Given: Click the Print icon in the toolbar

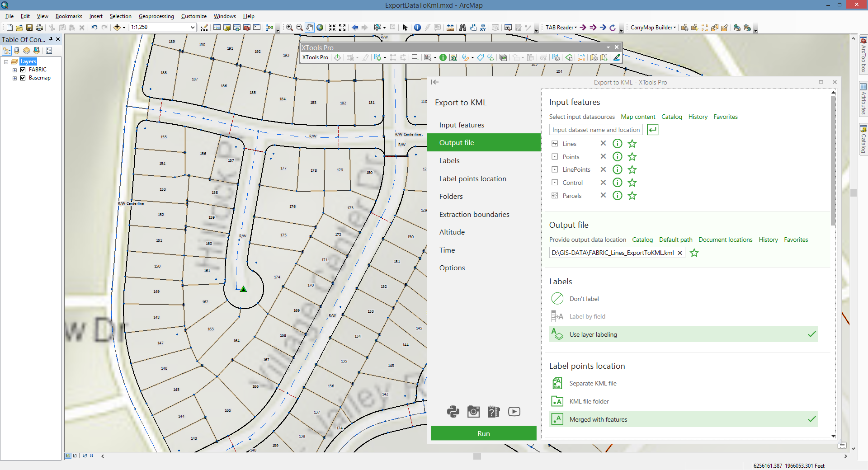Looking at the screenshot, I should coord(39,28).
